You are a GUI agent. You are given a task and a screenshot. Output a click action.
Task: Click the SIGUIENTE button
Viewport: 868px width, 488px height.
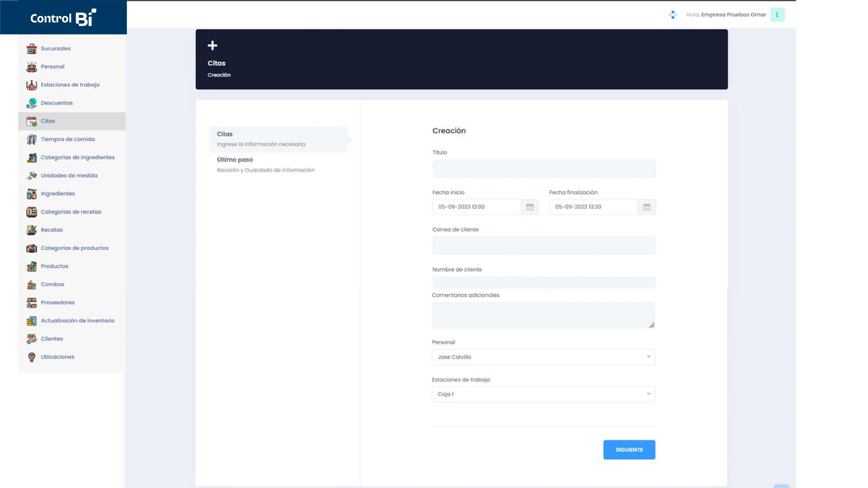coord(629,450)
